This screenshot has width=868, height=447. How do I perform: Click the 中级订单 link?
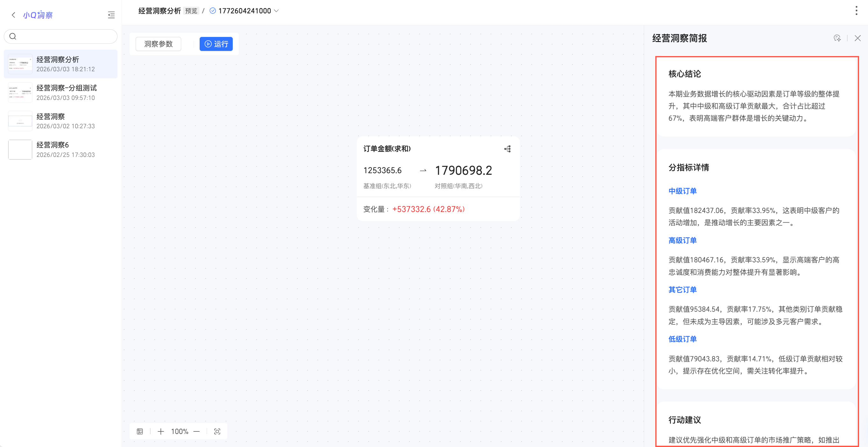click(x=682, y=191)
